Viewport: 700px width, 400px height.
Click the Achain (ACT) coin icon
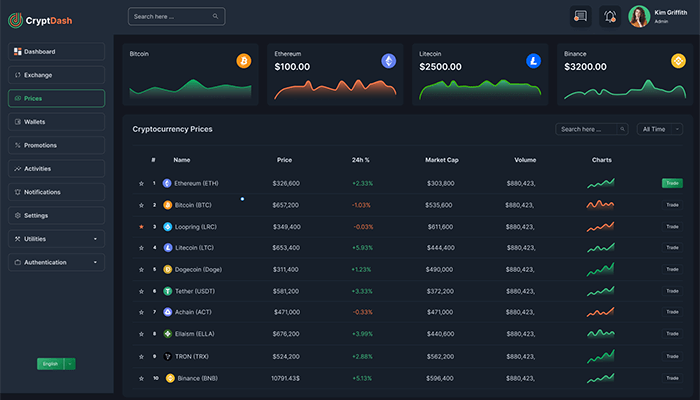coord(167,312)
